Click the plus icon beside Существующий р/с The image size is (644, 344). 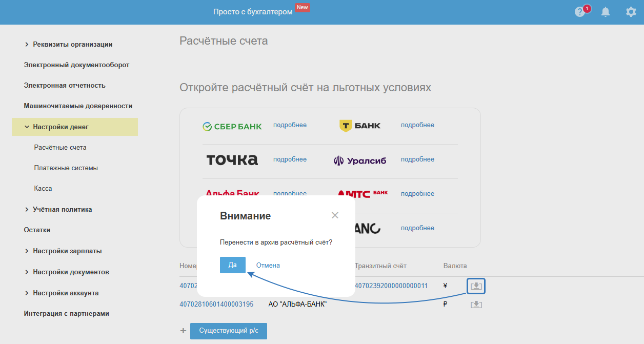[x=183, y=331]
